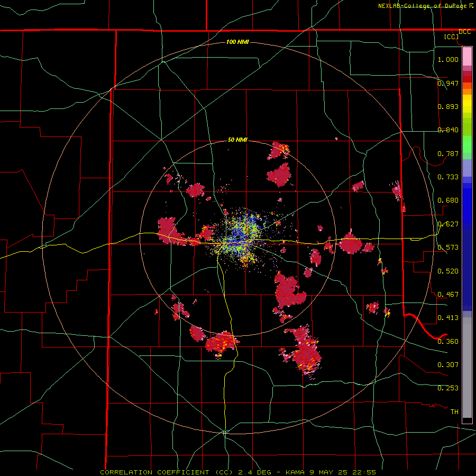Viewport: 476px width, 476px height.
Task: Click the 100 NMI range ring label
Action: [237, 42]
